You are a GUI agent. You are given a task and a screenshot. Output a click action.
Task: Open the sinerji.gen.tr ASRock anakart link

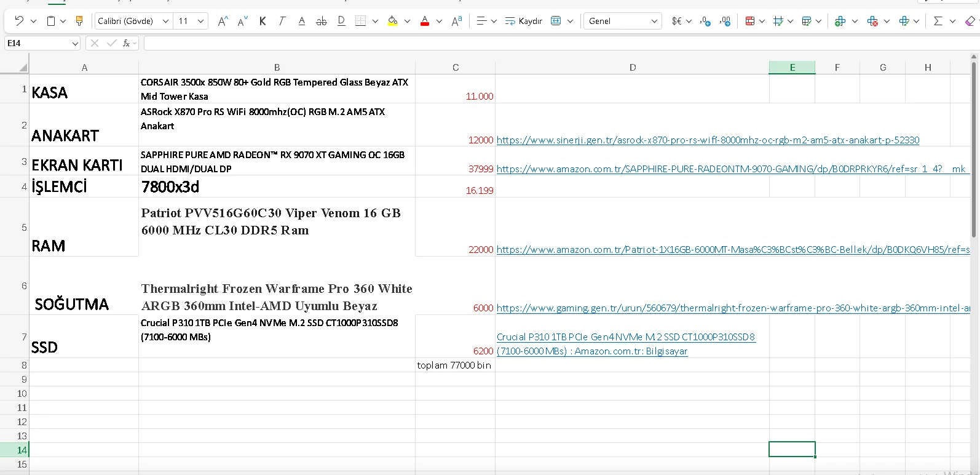tap(708, 140)
